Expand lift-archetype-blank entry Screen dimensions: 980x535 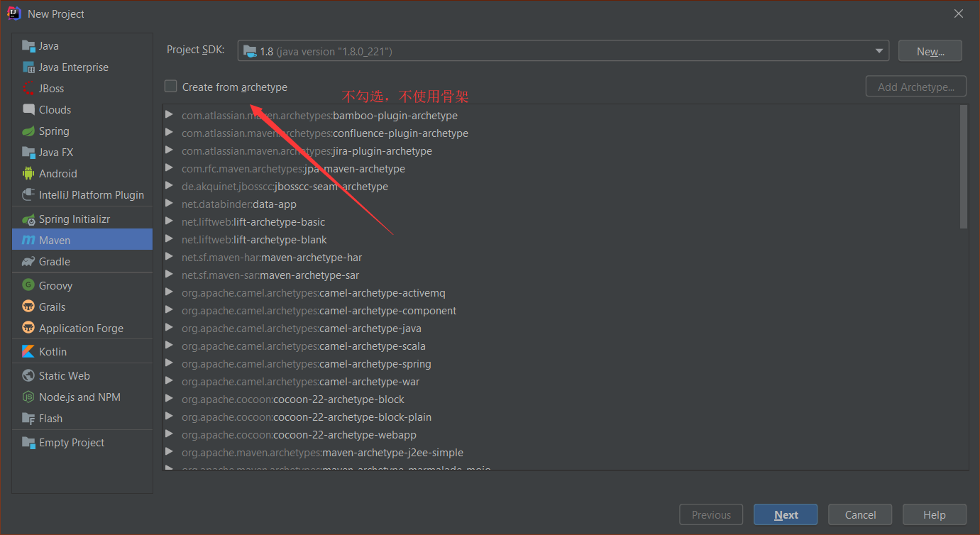[x=169, y=238]
